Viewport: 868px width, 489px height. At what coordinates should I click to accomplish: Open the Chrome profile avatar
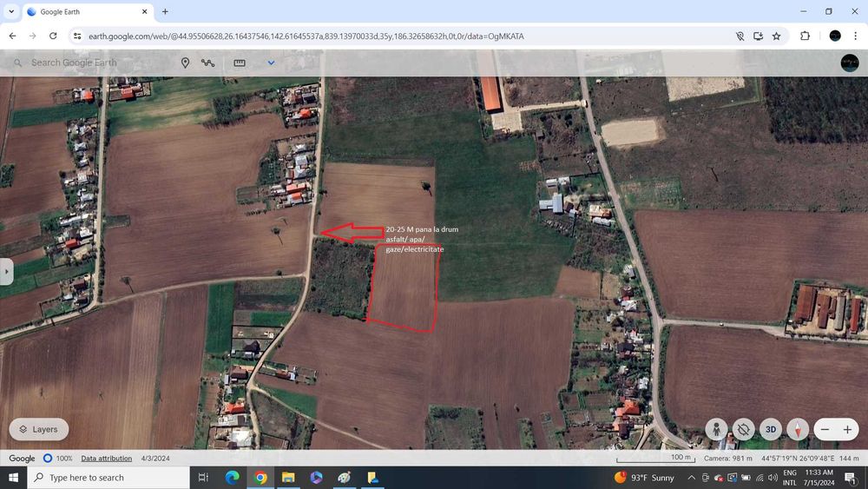pos(835,36)
